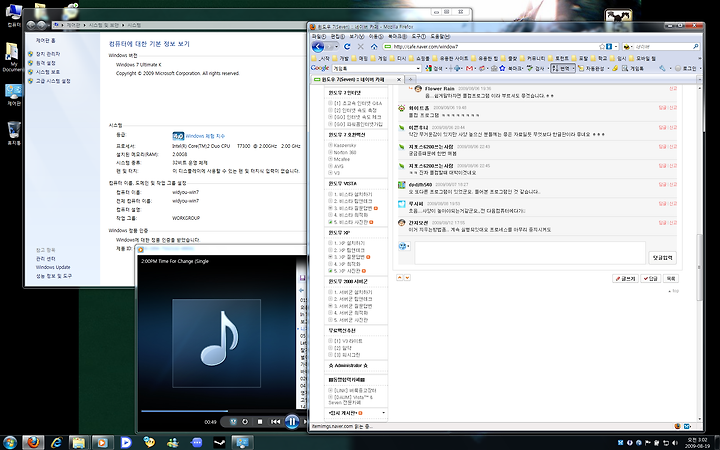
Task: Click the Google toolbar highlighter icon
Action: (615, 68)
